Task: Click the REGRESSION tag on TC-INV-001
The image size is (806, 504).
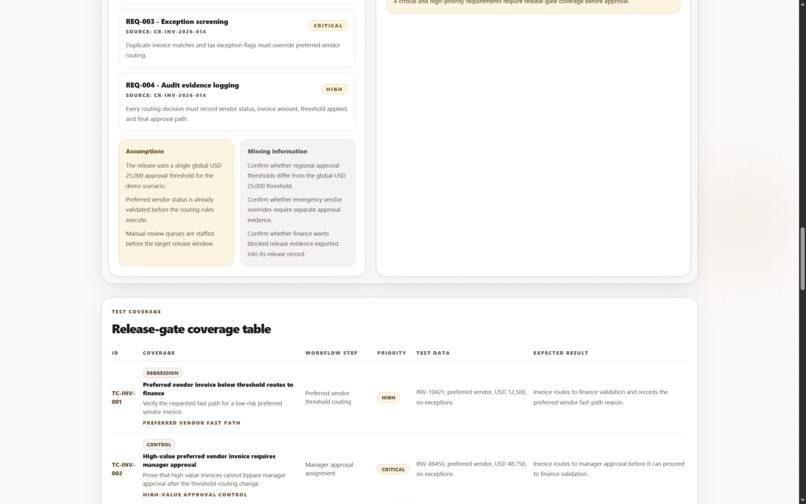Action: 162,373
